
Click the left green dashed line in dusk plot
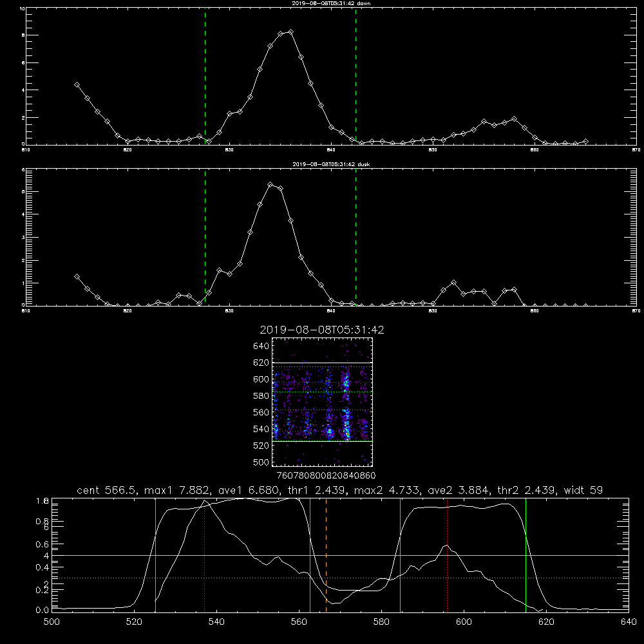(205, 238)
